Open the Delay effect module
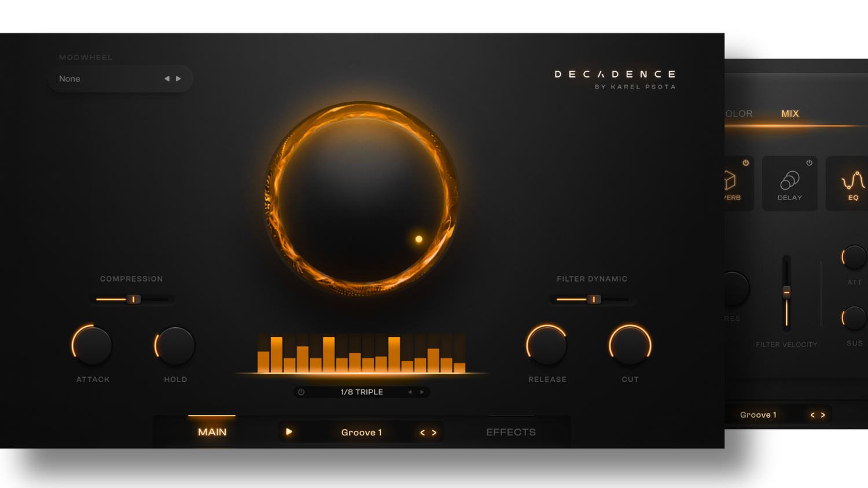 pyautogui.click(x=789, y=182)
